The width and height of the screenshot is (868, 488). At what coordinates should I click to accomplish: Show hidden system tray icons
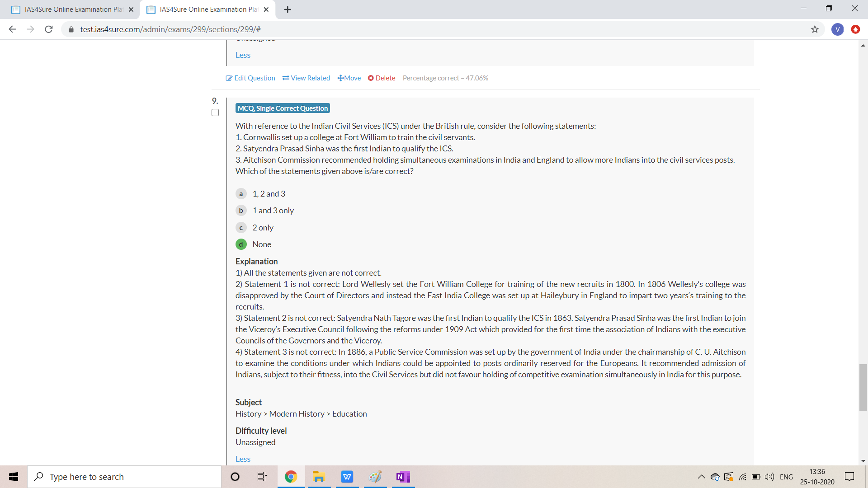pos(701,477)
